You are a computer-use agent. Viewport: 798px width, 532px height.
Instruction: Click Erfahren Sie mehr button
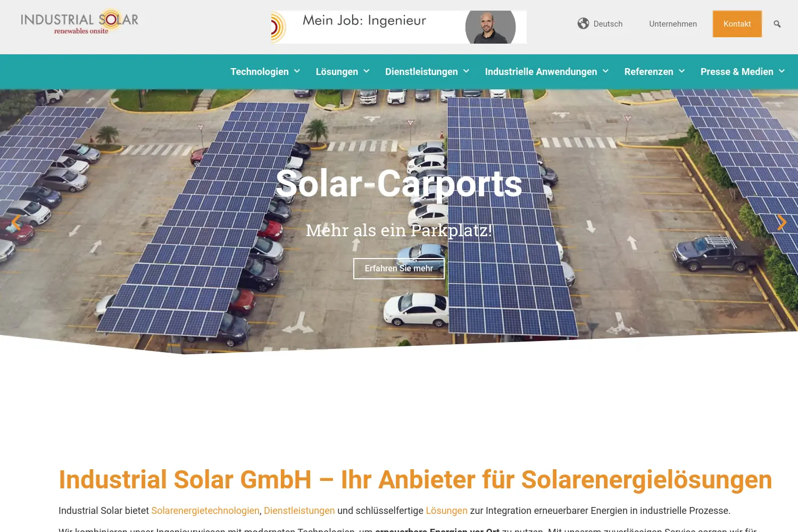(399, 269)
